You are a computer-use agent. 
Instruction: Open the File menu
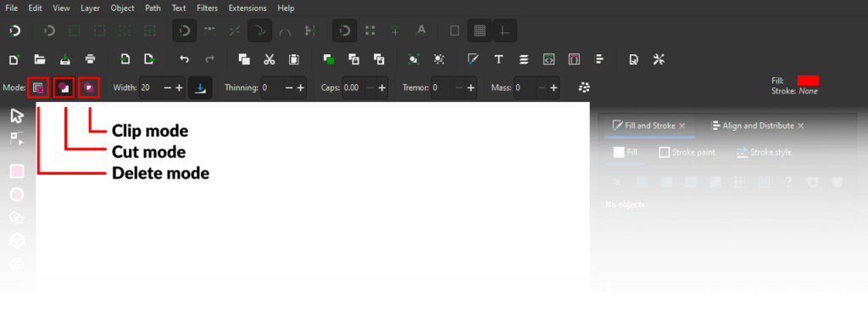pyautogui.click(x=12, y=8)
